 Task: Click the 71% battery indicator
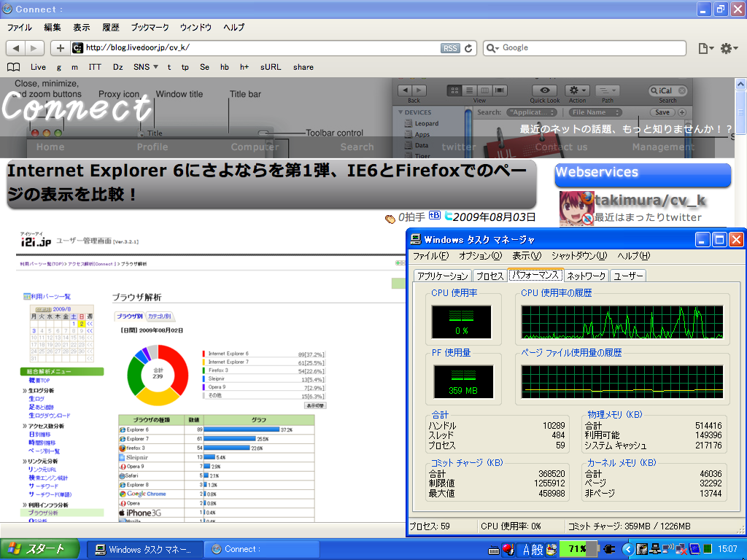578,549
